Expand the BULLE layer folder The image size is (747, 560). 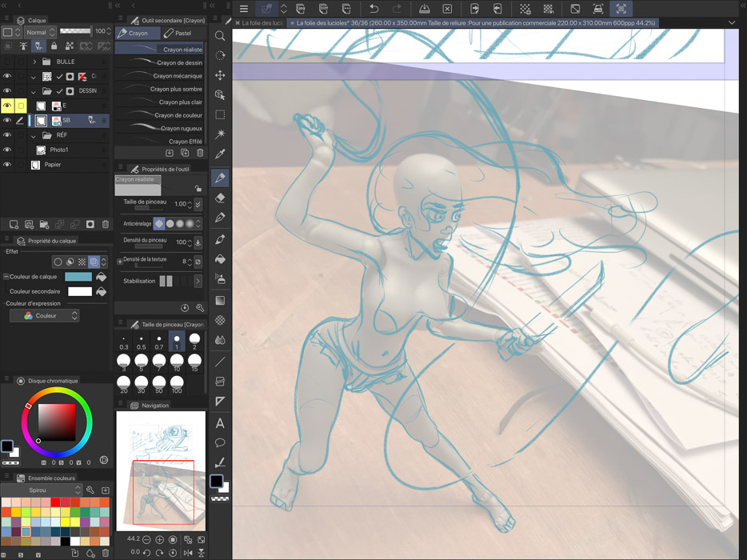[34, 62]
